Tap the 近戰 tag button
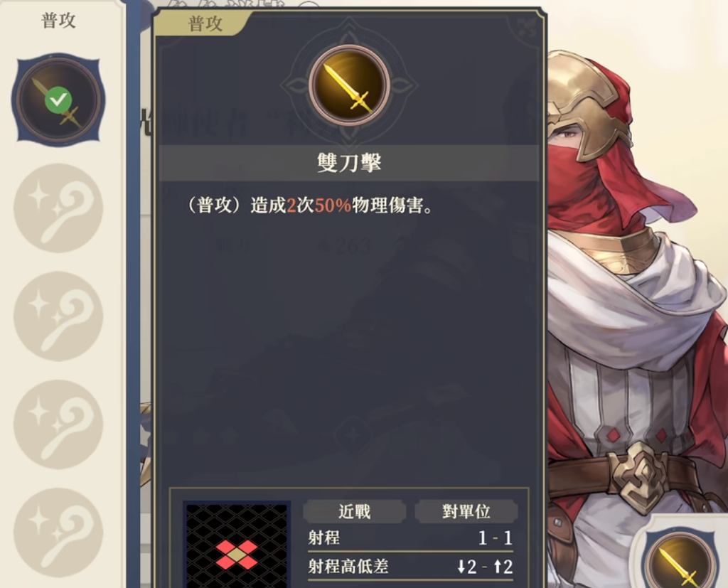Viewport: 728px width, 588px height. [355, 511]
